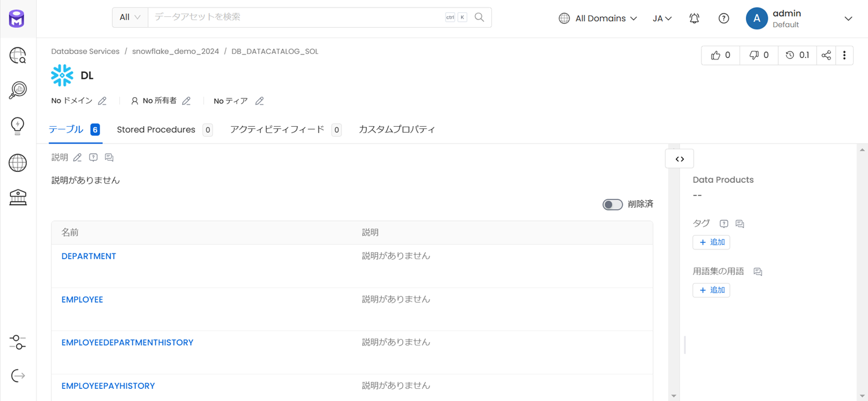868x401 pixels.
Task: Open the Insights lightbulb sidebar icon
Action: [x=18, y=126]
